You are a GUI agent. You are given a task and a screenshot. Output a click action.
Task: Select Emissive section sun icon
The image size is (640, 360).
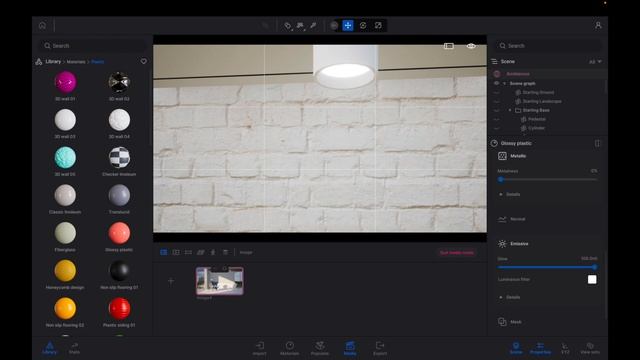point(502,244)
